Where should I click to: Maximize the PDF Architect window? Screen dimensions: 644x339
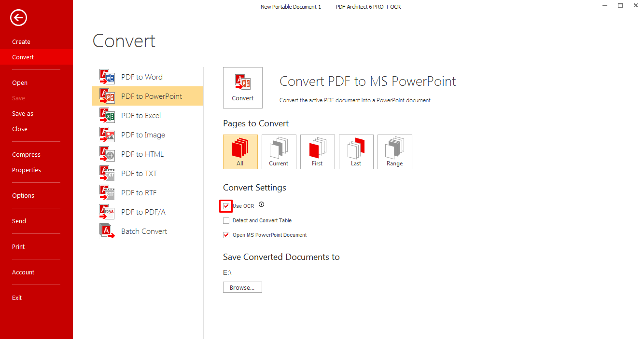[620, 5]
